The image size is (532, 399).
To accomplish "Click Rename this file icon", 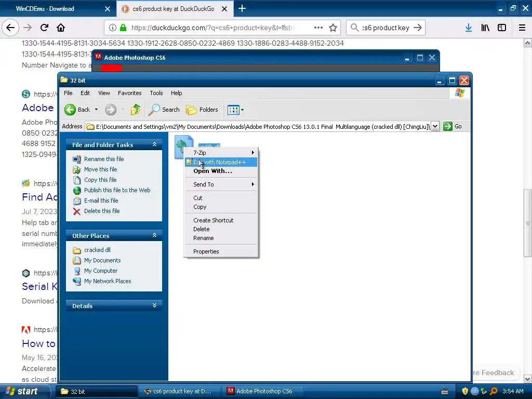I will click(77, 159).
